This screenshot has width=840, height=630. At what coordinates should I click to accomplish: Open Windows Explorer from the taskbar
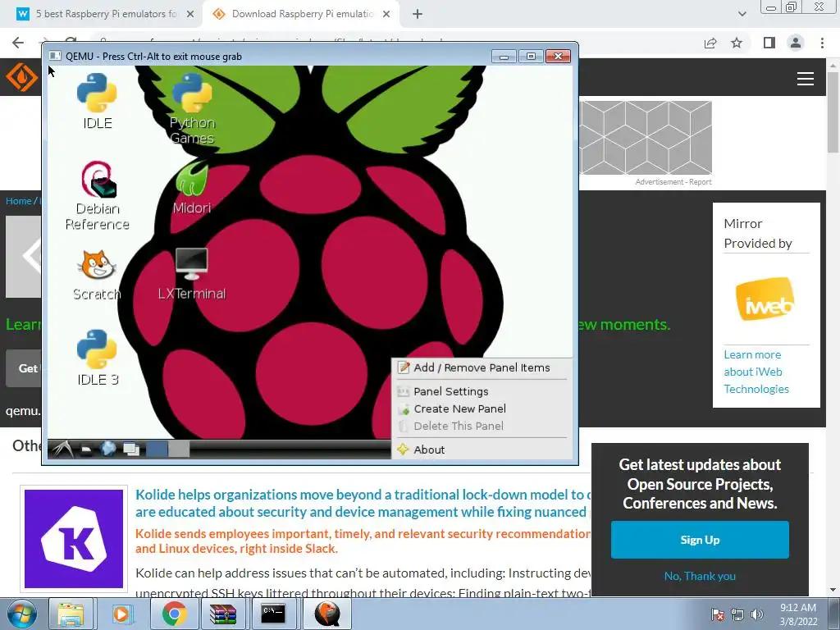point(71,614)
